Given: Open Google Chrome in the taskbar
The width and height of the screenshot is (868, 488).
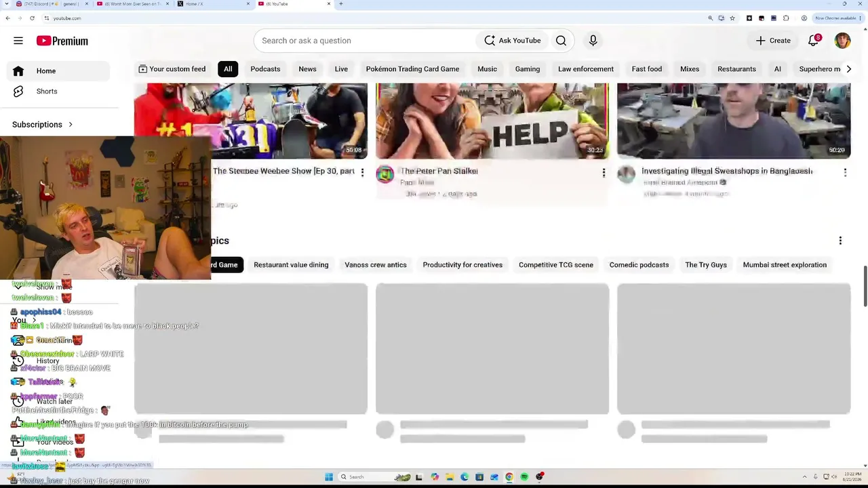Looking at the screenshot, I should (x=509, y=477).
